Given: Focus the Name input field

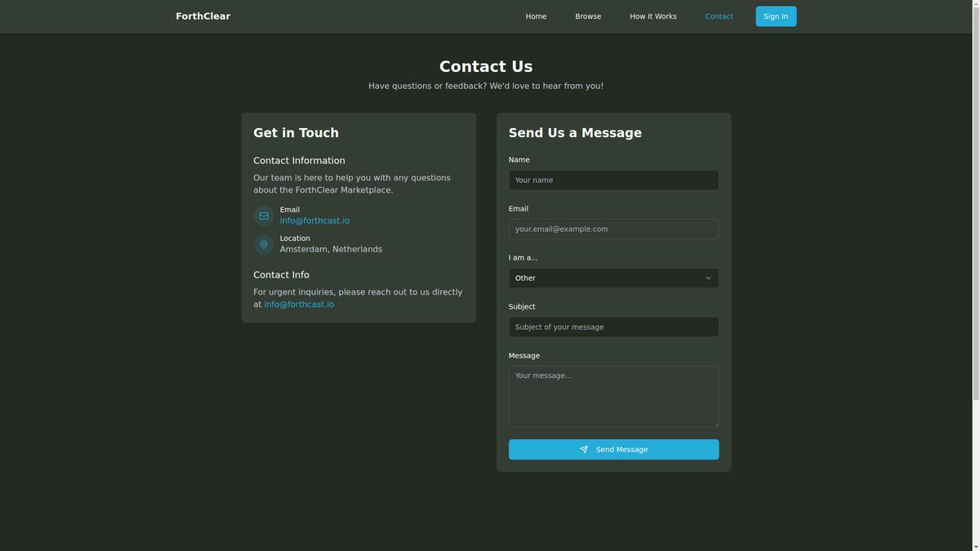Looking at the screenshot, I should coord(612,180).
